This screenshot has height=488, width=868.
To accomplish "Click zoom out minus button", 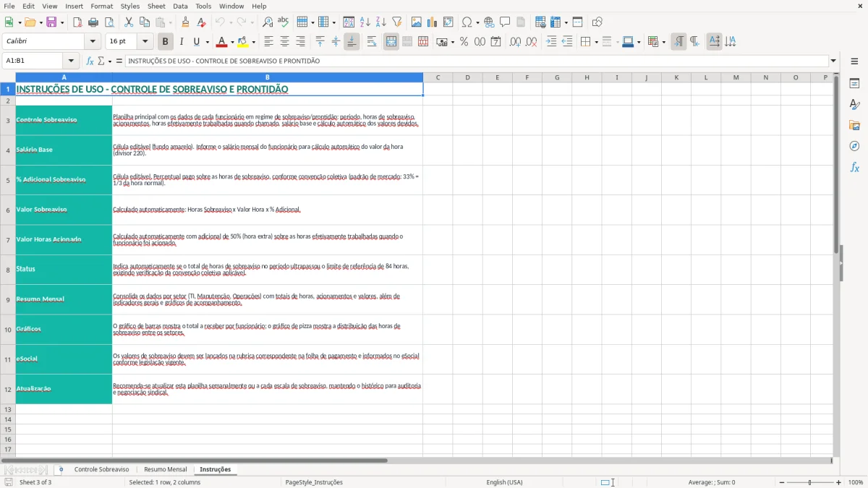I will pyautogui.click(x=782, y=482).
